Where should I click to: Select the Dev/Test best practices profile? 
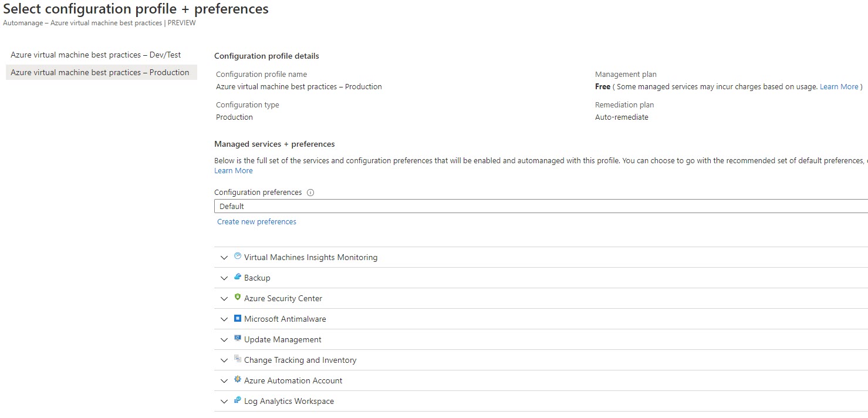pyautogui.click(x=102, y=55)
